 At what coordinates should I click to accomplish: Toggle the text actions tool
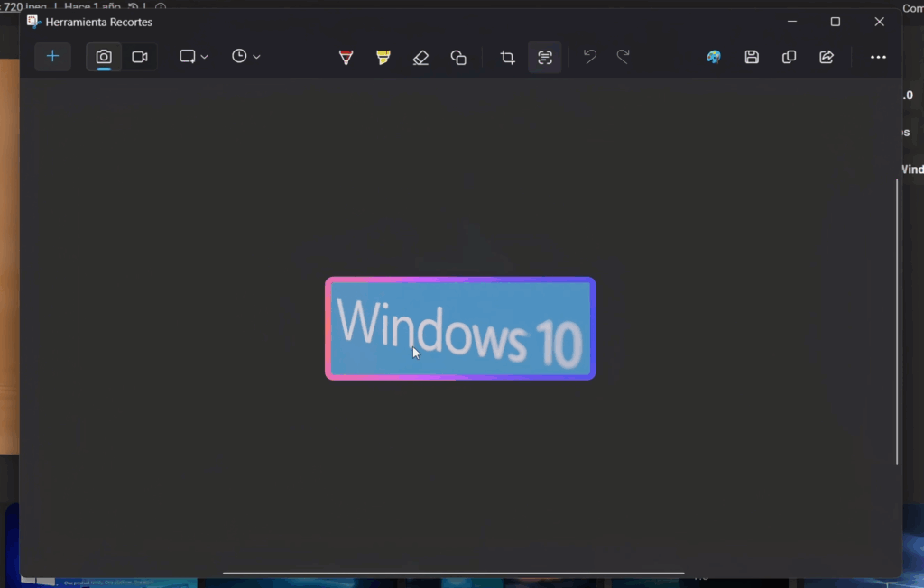click(x=545, y=58)
